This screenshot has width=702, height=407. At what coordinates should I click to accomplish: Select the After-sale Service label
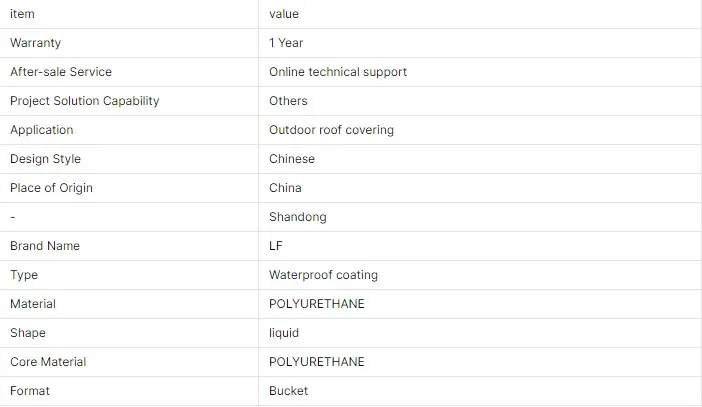pyautogui.click(x=61, y=72)
